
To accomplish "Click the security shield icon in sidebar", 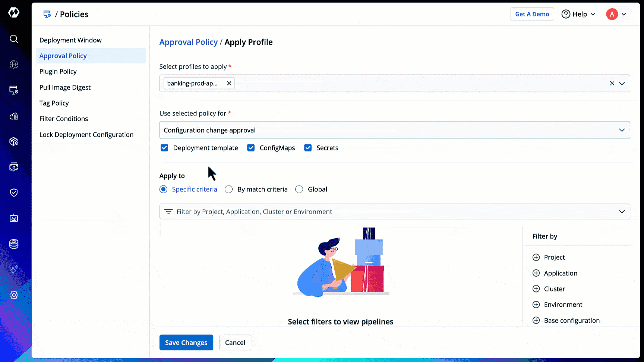I will [x=14, y=193].
